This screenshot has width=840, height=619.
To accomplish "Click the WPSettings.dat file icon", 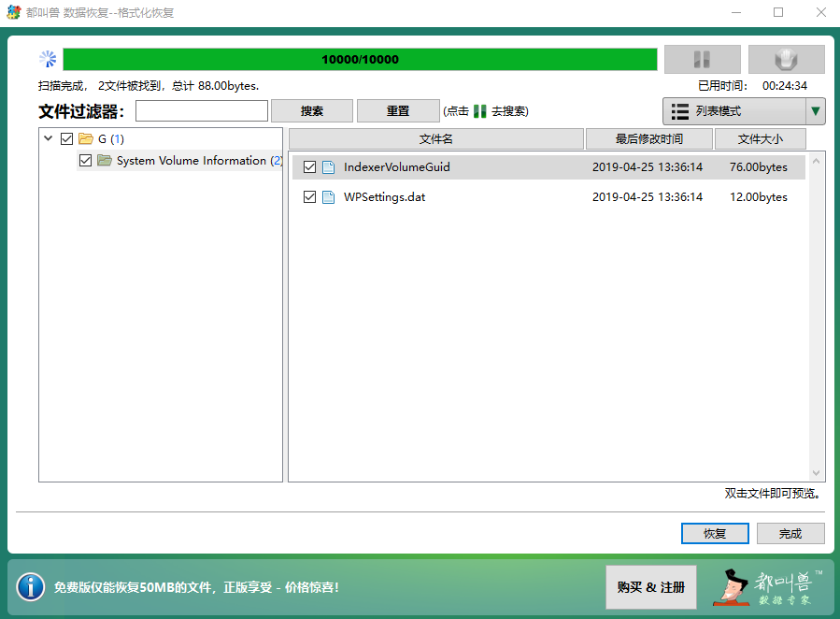I will (328, 197).
